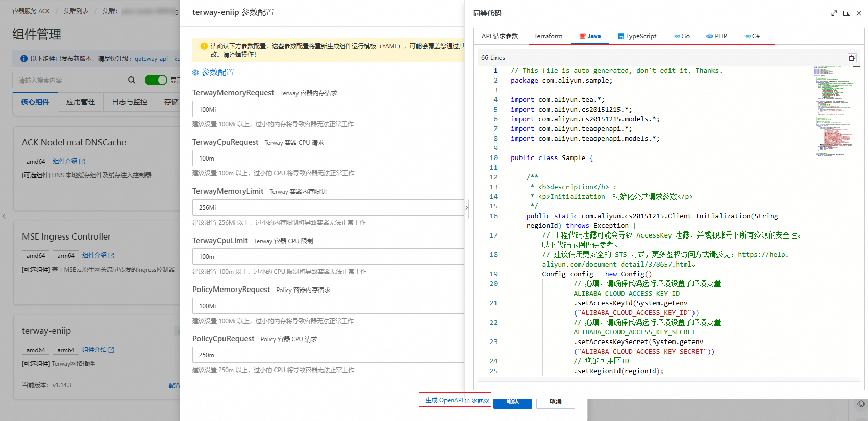This screenshot has height=421, width=868.
Task: Edit TerwayCpuRequest value field
Action: pos(328,159)
